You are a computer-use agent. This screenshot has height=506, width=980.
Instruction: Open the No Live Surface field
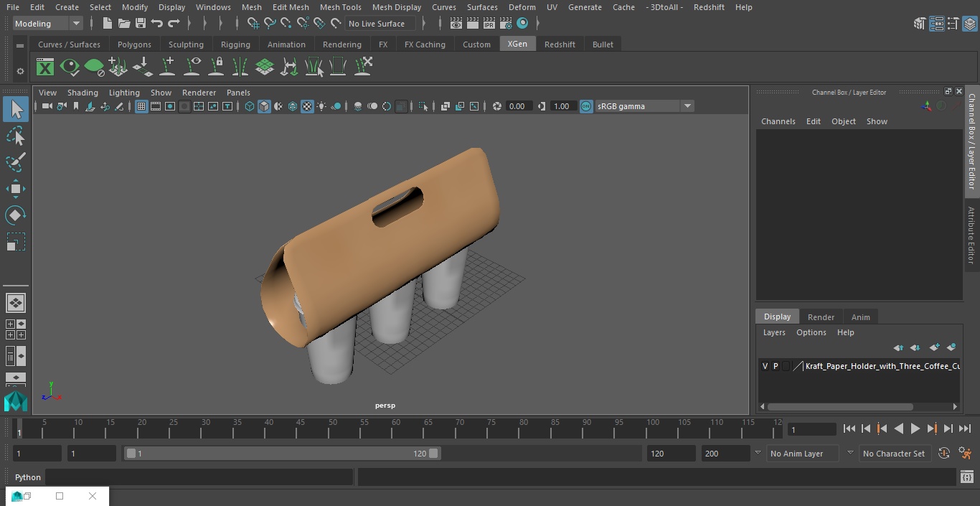click(380, 24)
